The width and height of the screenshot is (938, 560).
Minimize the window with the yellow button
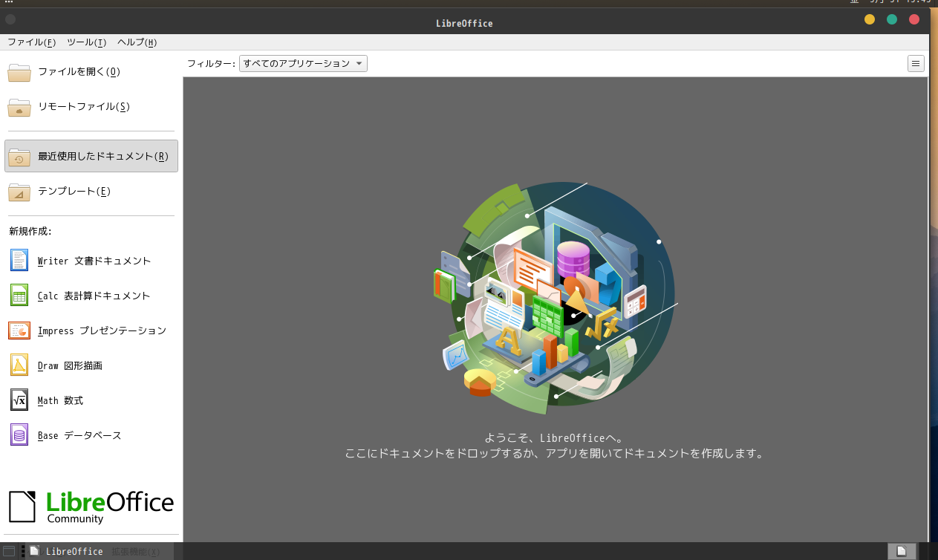[870, 20]
